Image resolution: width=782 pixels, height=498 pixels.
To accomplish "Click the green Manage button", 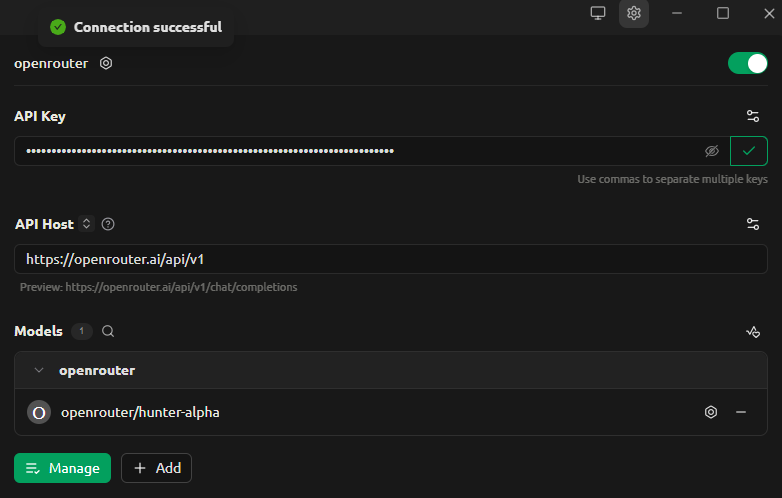I will pos(62,468).
